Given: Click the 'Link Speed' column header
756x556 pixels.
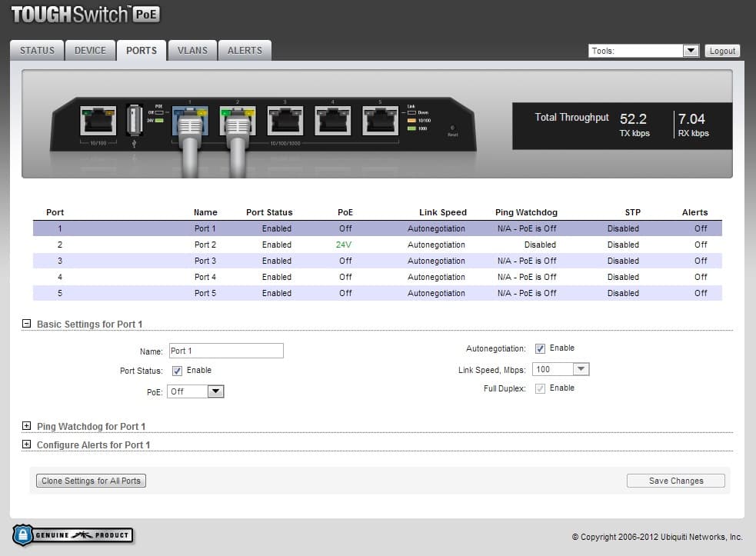Looking at the screenshot, I should 443,212.
